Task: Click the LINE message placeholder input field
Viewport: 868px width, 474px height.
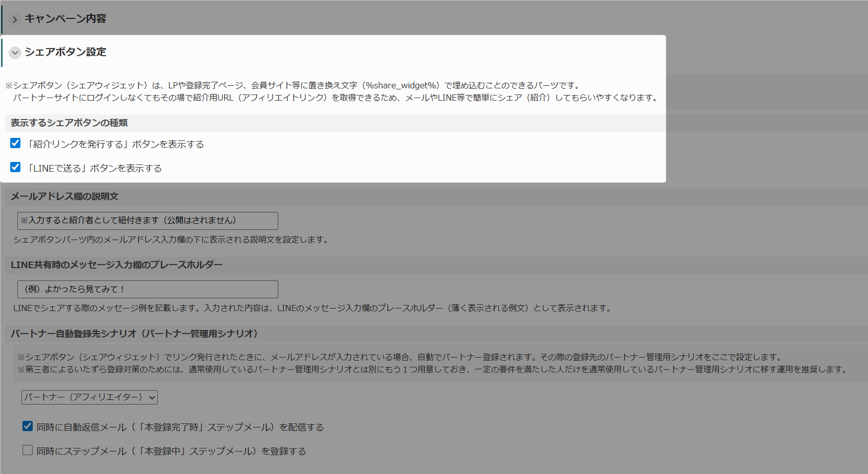Action: pyautogui.click(x=148, y=289)
